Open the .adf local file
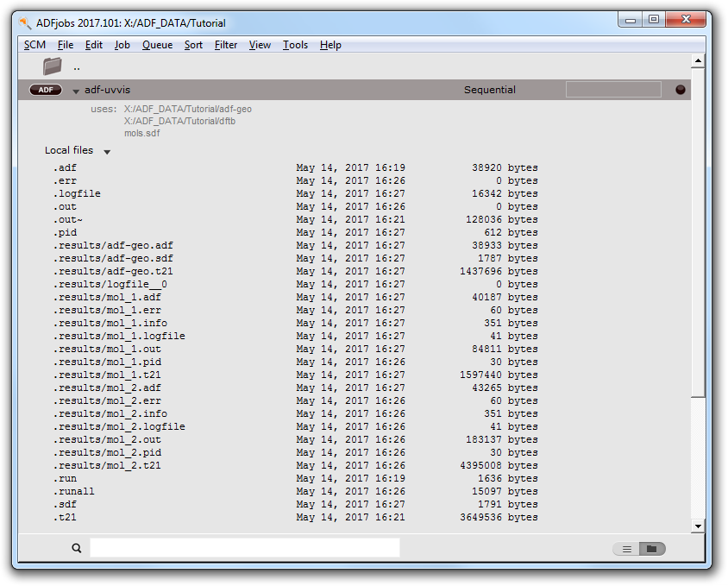728x586 pixels. (x=65, y=167)
